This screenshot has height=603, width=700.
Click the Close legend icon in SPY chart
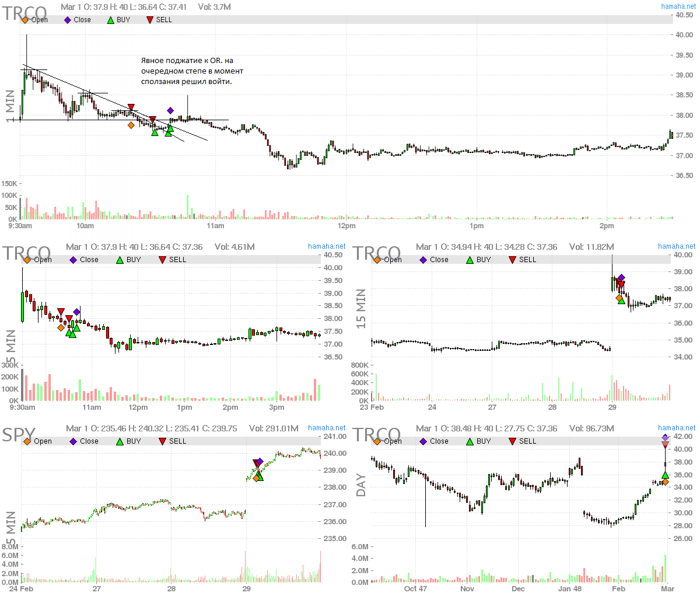pos(73,441)
